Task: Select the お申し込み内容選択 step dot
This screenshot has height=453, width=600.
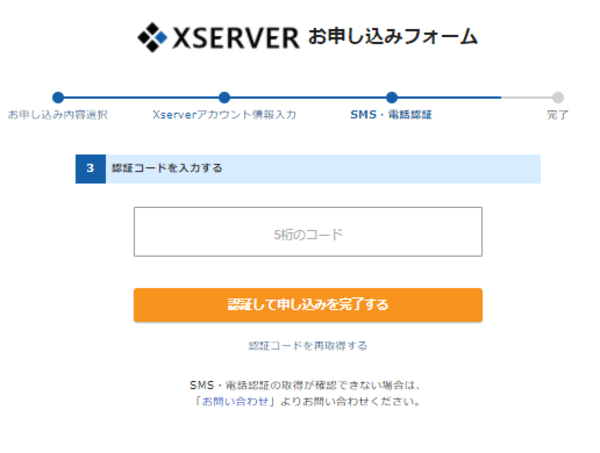Action: [x=58, y=98]
